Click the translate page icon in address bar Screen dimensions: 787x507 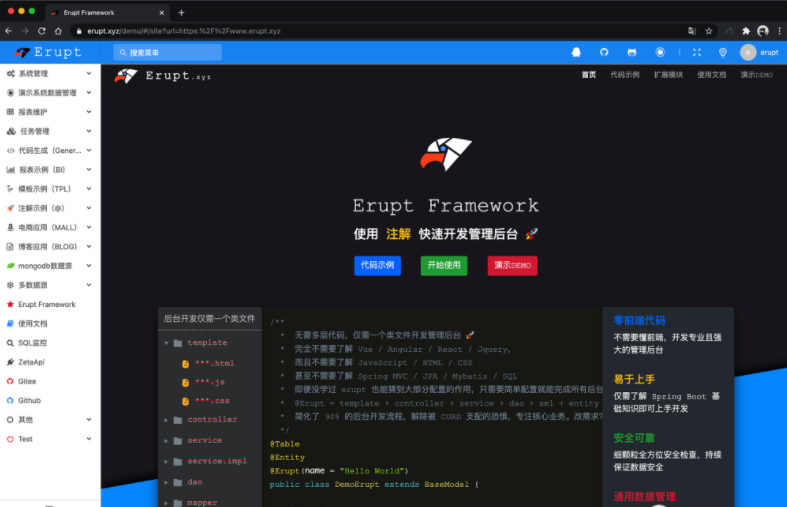click(x=692, y=31)
